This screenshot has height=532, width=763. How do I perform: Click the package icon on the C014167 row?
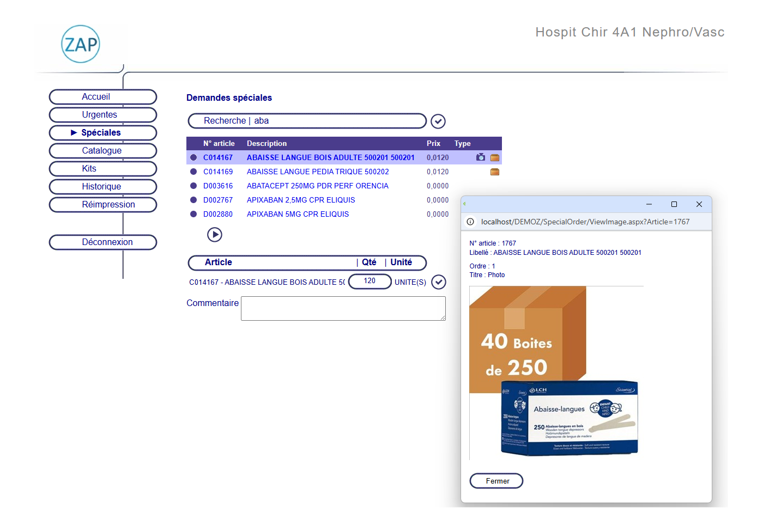[495, 157]
